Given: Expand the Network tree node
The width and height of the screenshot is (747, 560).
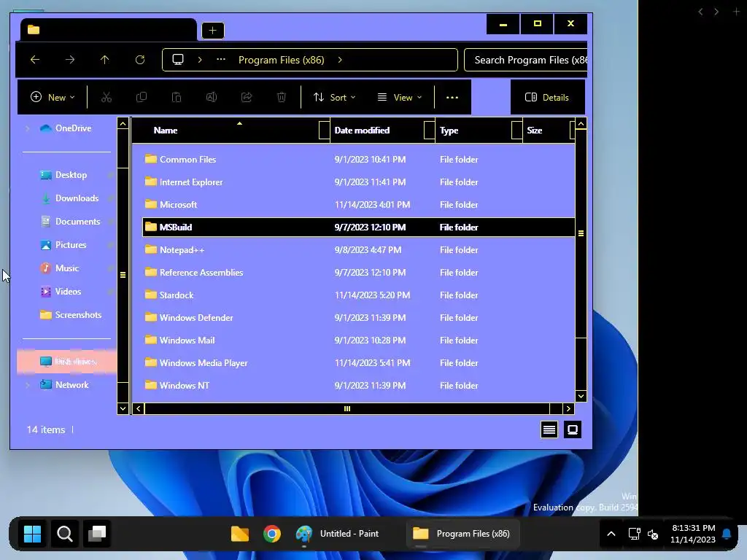Looking at the screenshot, I should pyautogui.click(x=28, y=385).
